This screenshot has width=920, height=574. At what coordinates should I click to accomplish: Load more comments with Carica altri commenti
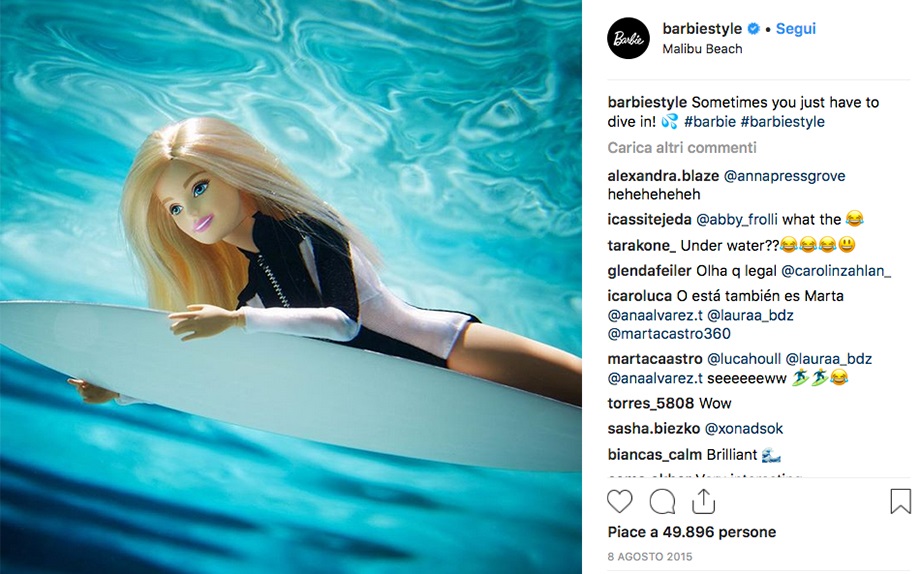[x=682, y=147]
